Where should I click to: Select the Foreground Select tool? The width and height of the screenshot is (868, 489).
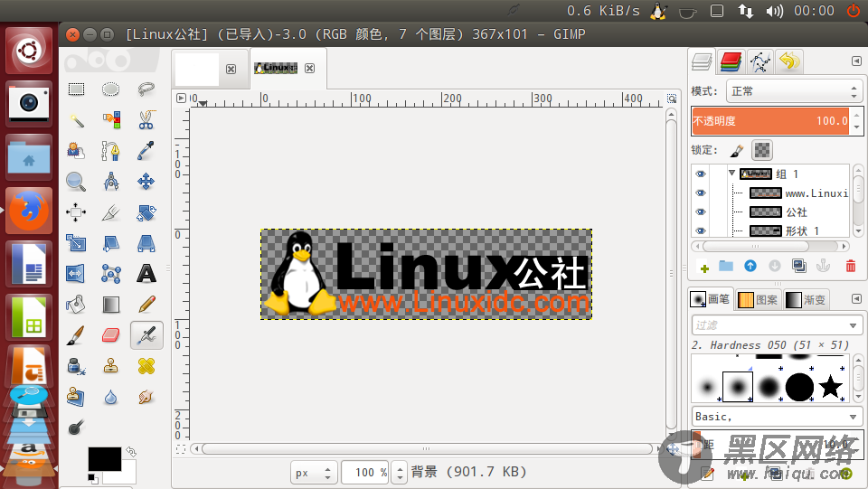point(76,150)
